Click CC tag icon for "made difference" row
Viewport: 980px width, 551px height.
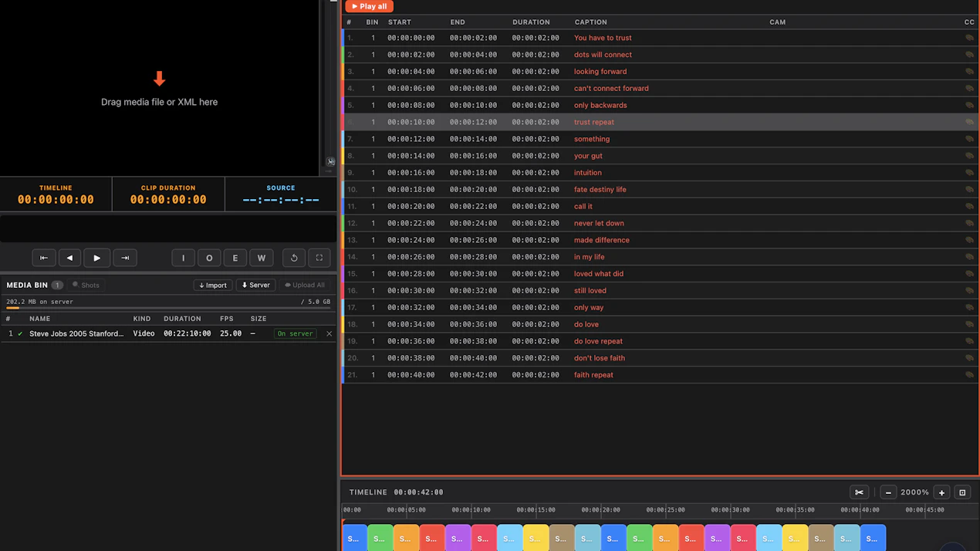pos(969,240)
